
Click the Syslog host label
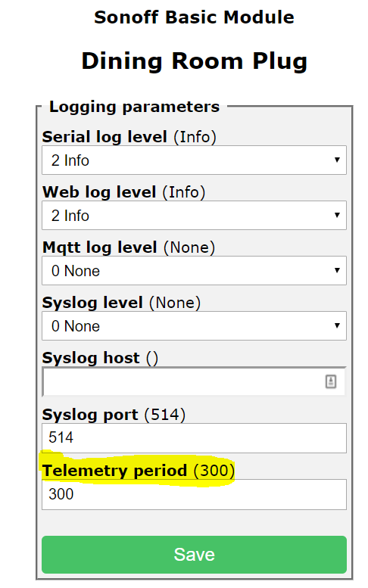(100, 358)
